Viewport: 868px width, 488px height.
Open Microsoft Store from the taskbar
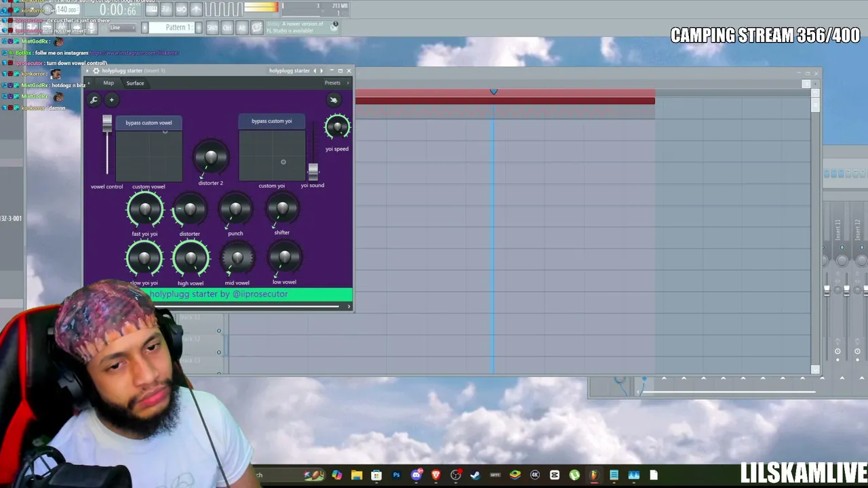pos(376,475)
